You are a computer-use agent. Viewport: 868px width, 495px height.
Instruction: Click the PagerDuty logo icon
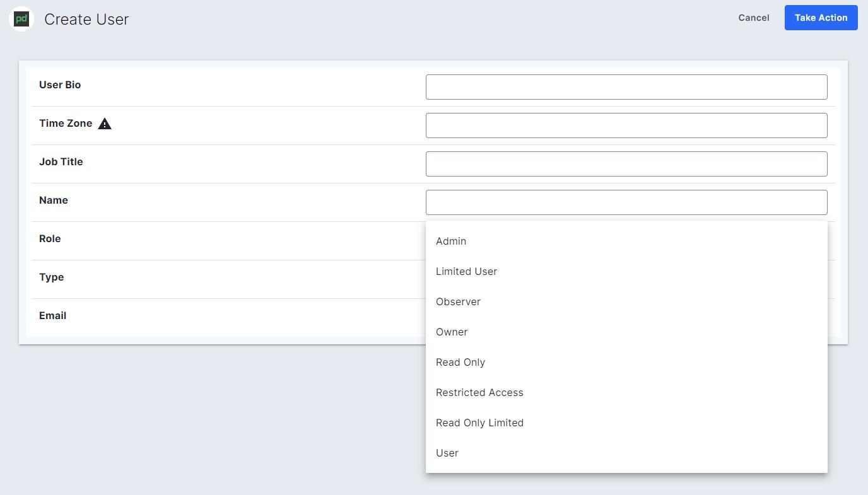coord(21,19)
